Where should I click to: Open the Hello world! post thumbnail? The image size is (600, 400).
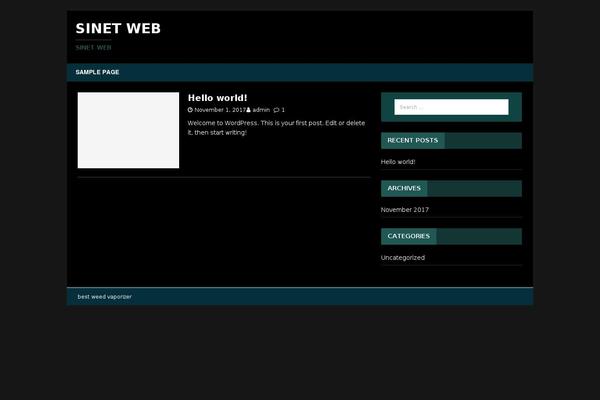pyautogui.click(x=128, y=130)
